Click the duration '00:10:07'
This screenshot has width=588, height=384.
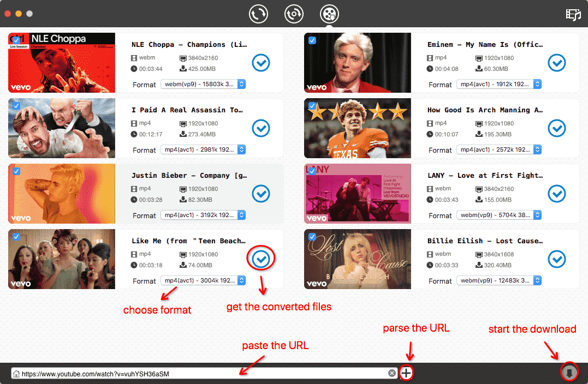pos(447,135)
